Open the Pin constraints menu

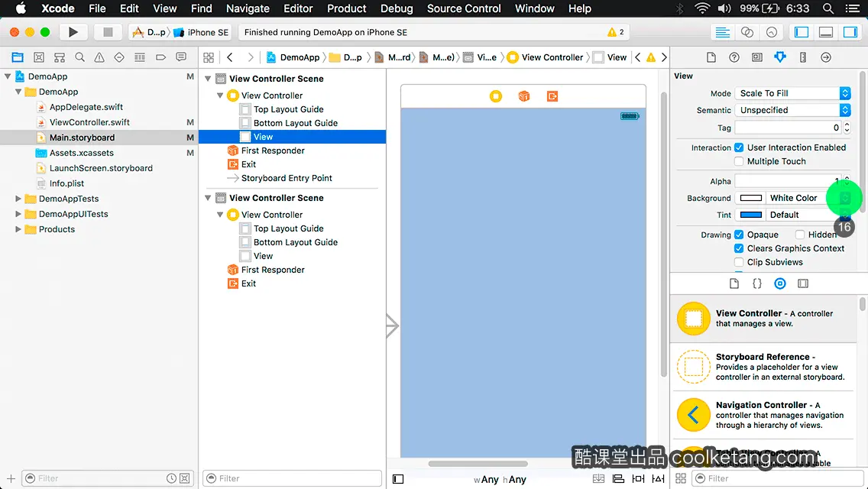pos(638,478)
